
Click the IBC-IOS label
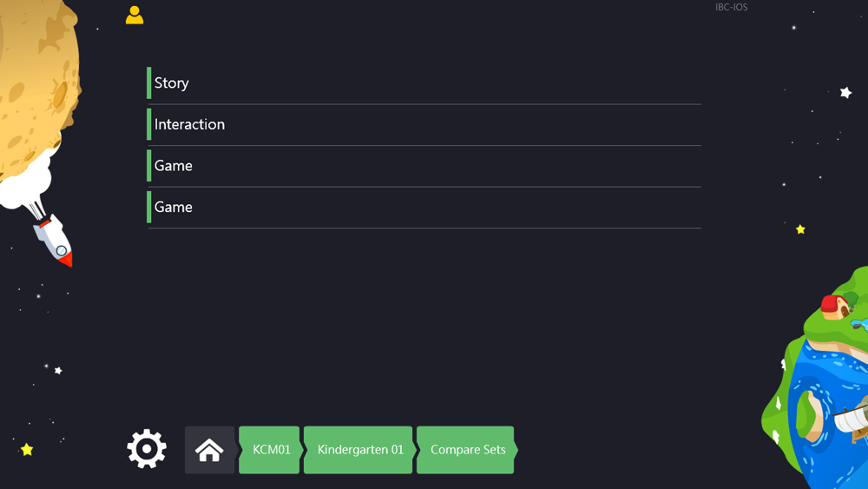click(731, 7)
